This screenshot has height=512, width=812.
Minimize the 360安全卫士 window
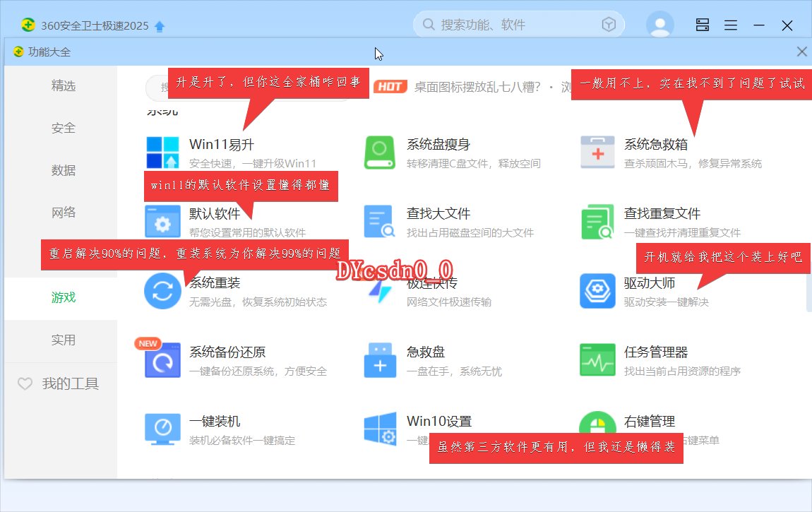758,25
